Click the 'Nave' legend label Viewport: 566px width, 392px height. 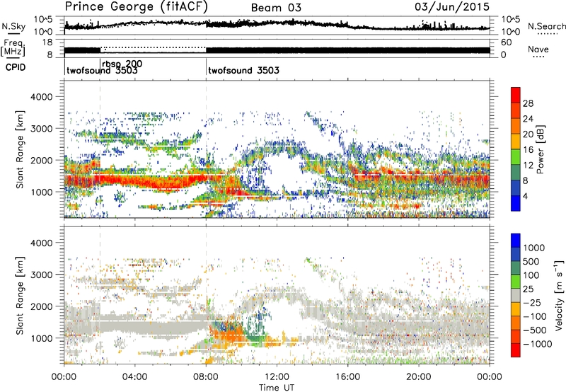pos(538,50)
